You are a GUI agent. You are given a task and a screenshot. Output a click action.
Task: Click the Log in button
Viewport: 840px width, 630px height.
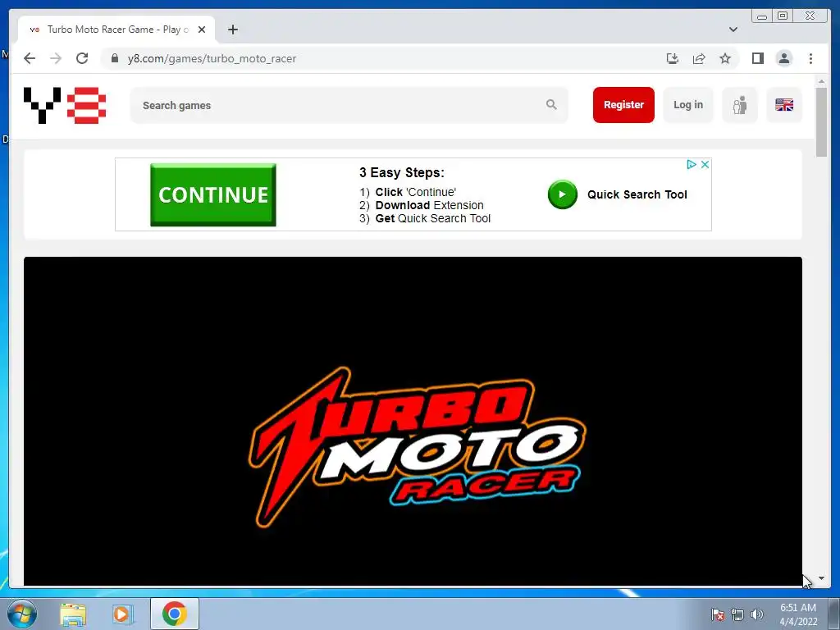point(688,105)
